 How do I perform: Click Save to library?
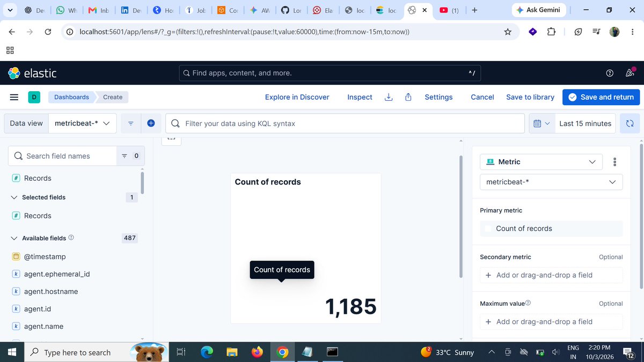tap(530, 97)
